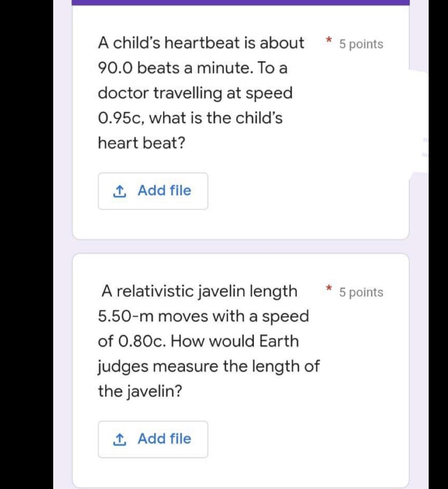448x489 pixels.
Task: Click the phrase '0.95c' in the first question
Action: click(119, 117)
